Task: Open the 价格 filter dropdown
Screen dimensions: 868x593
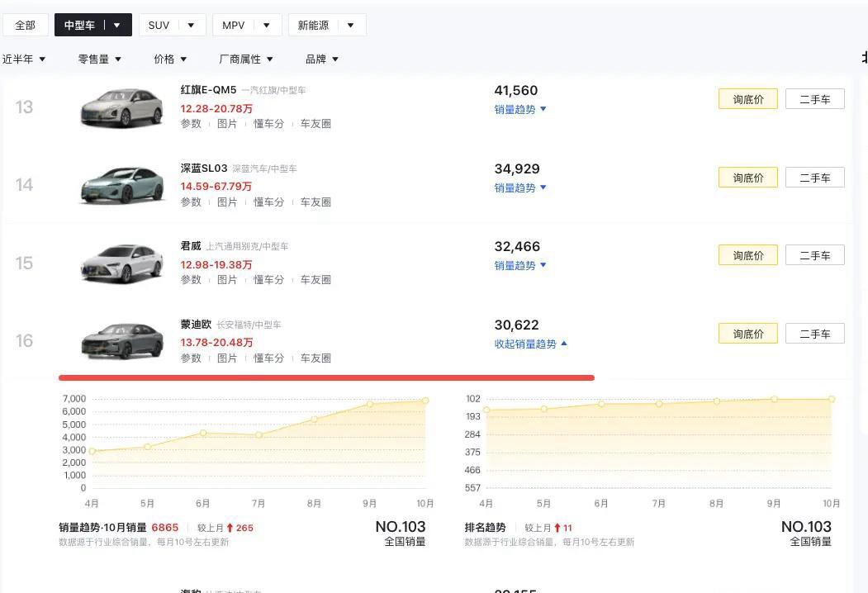Action: tap(170, 59)
